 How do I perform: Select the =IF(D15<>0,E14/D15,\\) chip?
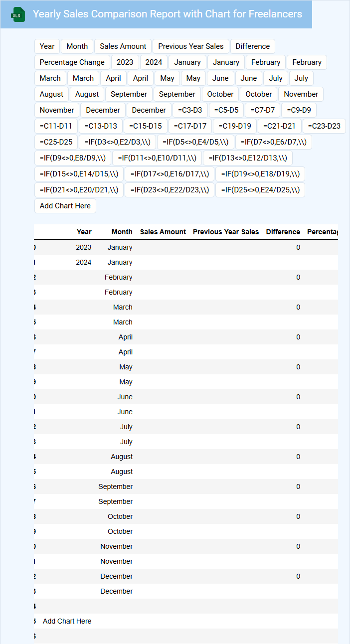click(79, 174)
